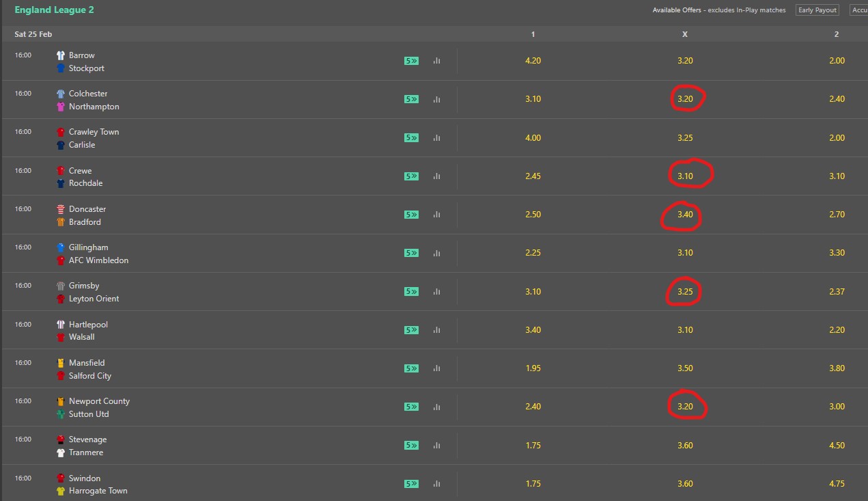Select Rochdale away win odds 3.10

[837, 176]
